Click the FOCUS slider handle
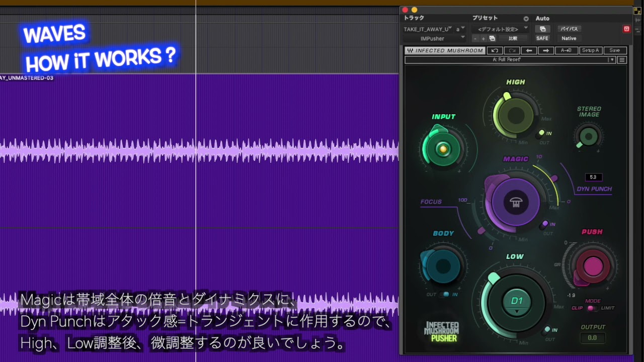The height and width of the screenshot is (362, 644). [x=481, y=231]
